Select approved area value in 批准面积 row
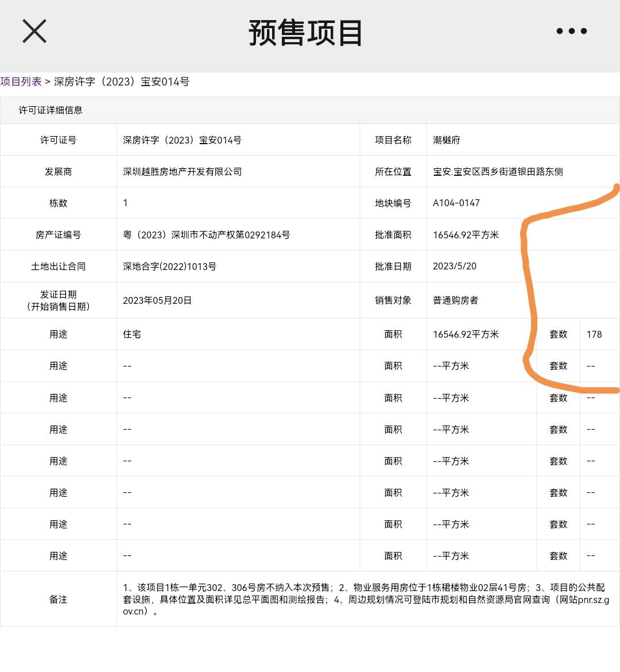The image size is (620, 672). [466, 235]
